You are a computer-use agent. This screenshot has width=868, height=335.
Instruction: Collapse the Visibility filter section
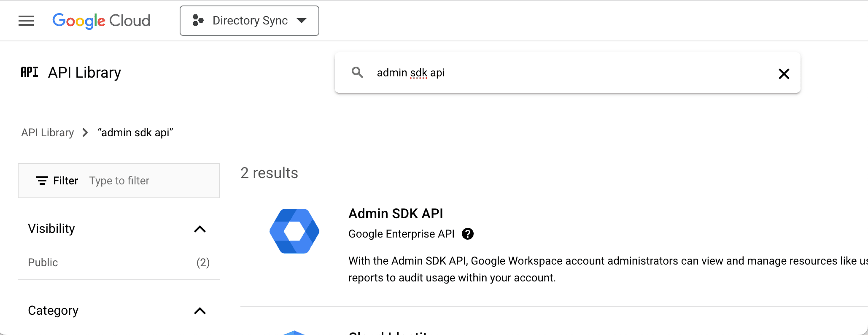(x=199, y=229)
